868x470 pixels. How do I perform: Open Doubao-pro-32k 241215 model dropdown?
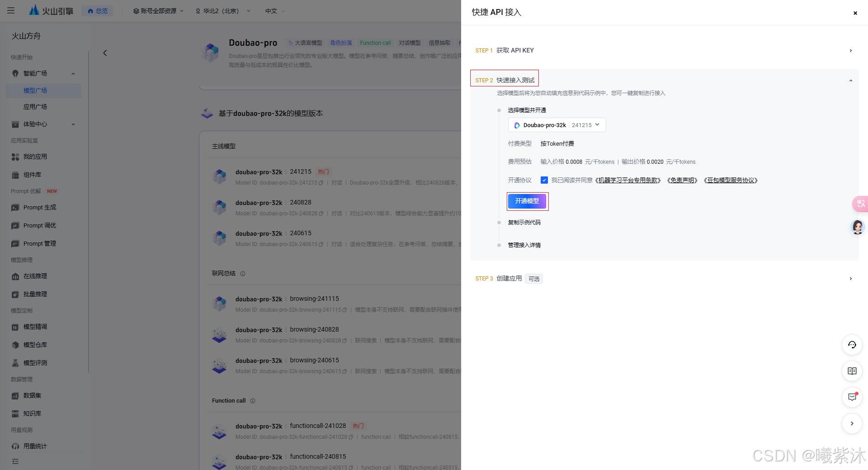point(557,125)
